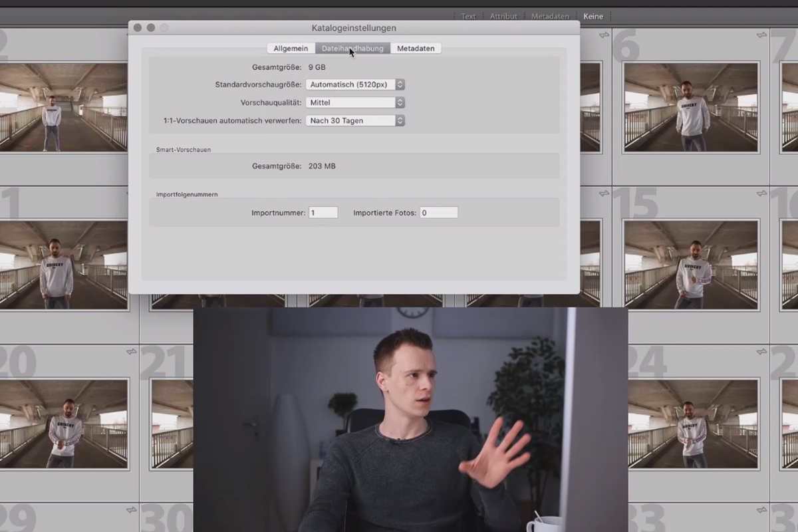Click the 9 GB total size value
This screenshot has width=798, height=532.
click(x=317, y=67)
